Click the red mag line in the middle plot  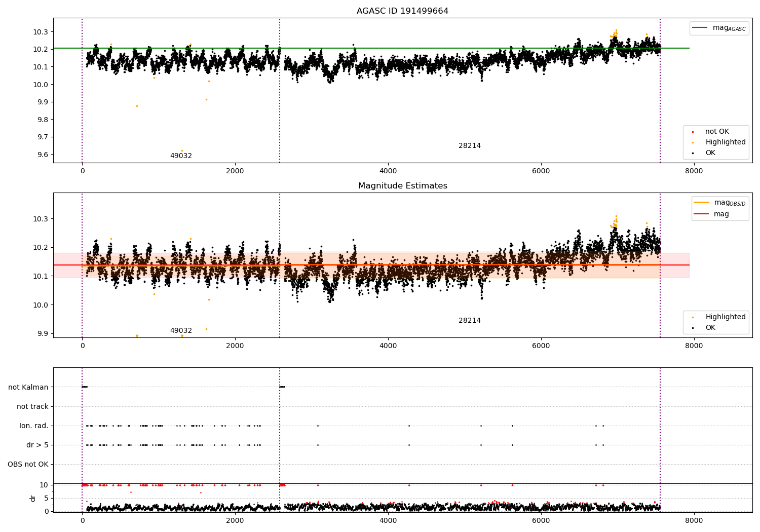[371, 265]
